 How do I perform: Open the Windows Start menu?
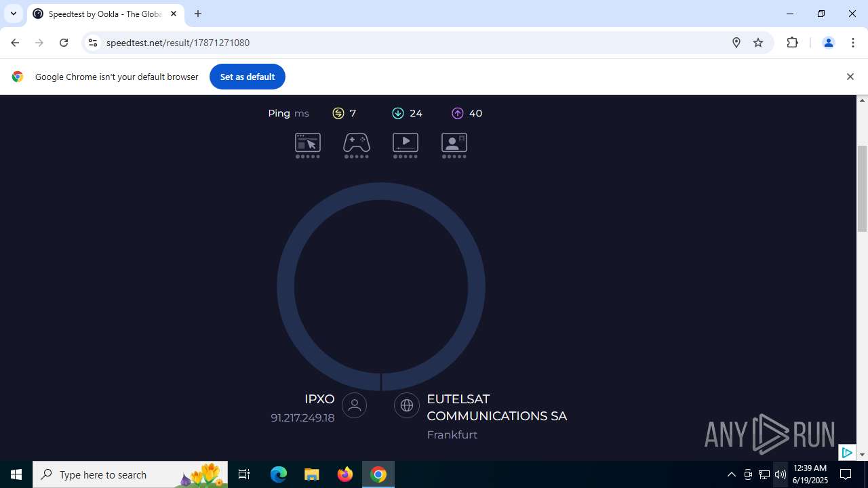(x=16, y=474)
